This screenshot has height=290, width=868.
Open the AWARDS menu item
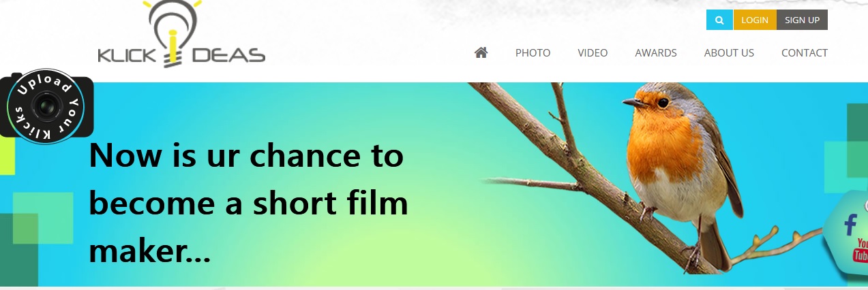click(656, 52)
